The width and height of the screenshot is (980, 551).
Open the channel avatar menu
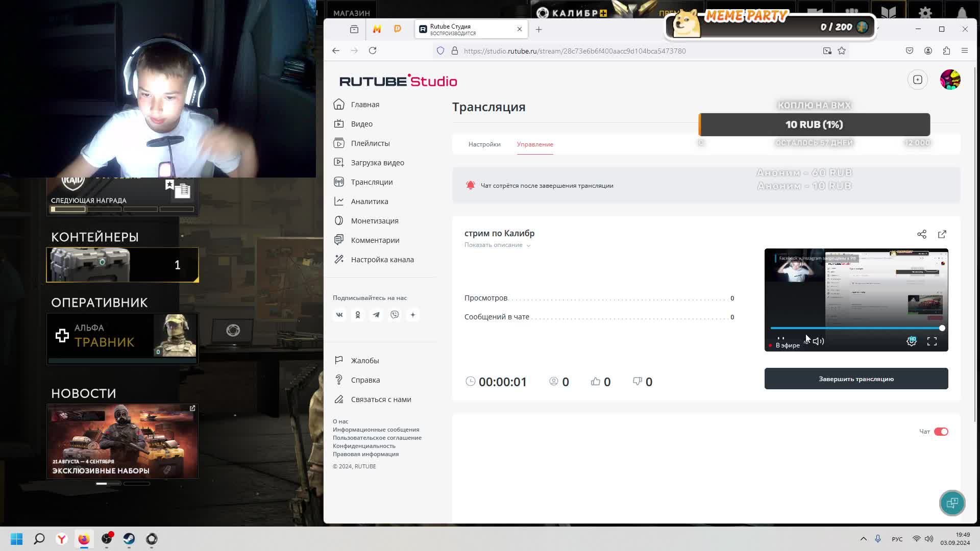950,80
